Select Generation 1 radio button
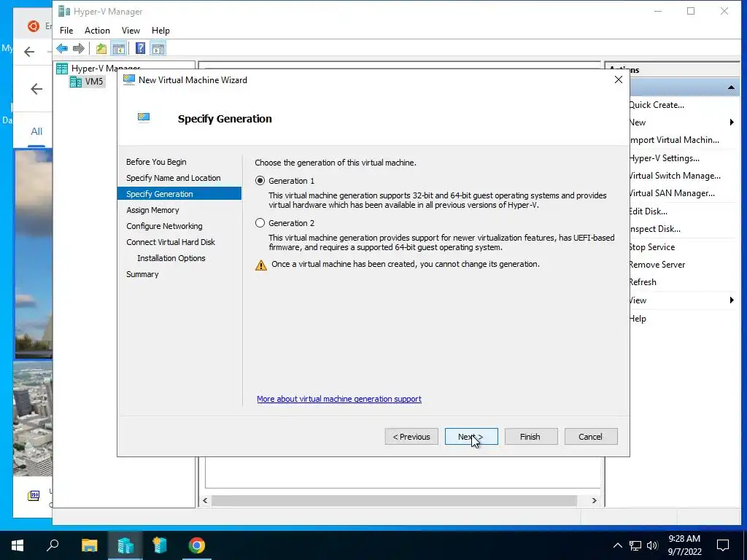Screen dimensions: 747x560 pos(260,181)
